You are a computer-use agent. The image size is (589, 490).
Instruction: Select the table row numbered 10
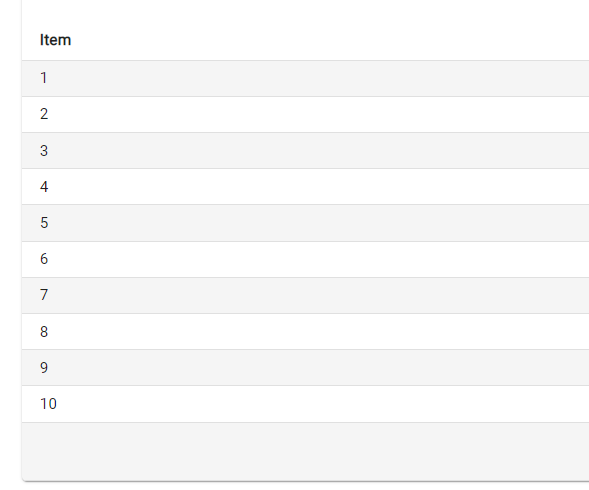point(305,404)
